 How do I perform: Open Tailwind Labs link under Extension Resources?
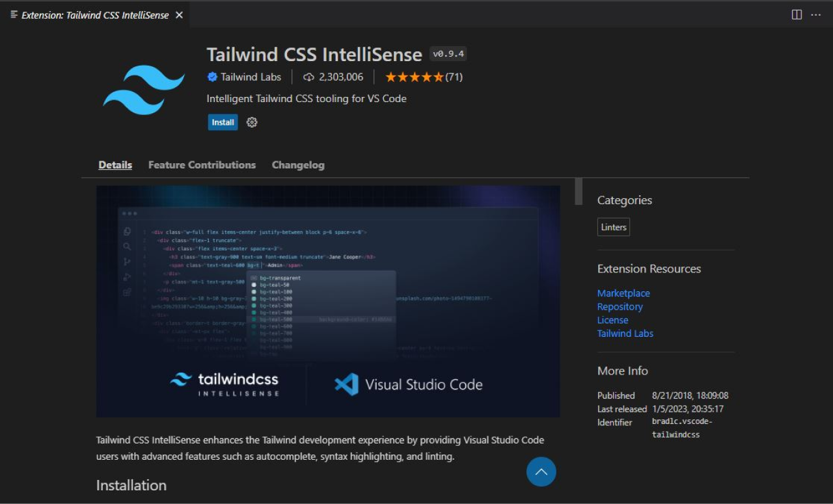point(625,333)
